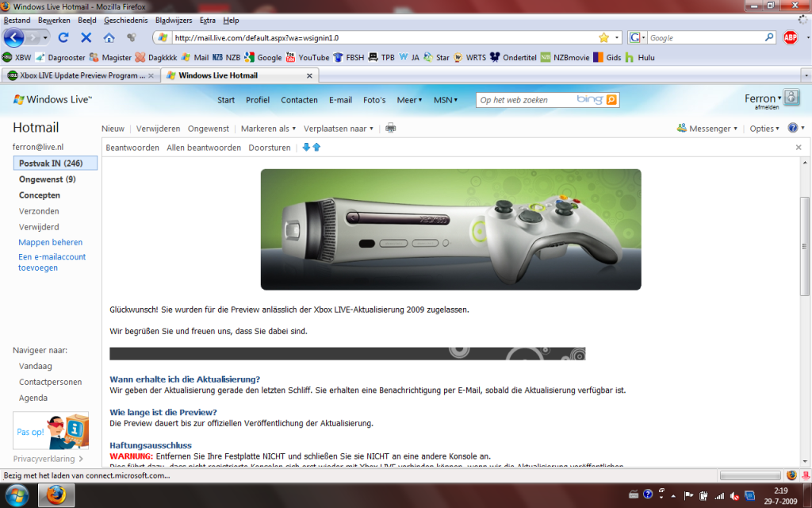
Task: Open the Extra menu
Action: click(x=208, y=20)
